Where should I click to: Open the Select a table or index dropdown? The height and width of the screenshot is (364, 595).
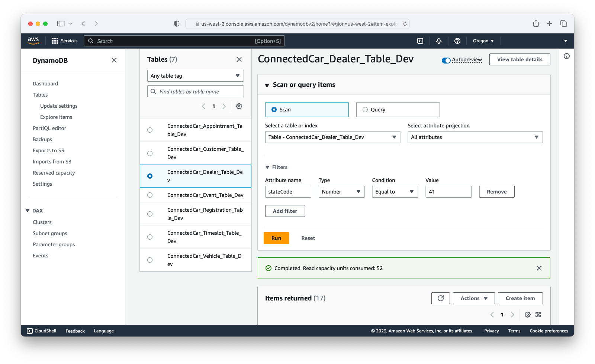point(332,137)
